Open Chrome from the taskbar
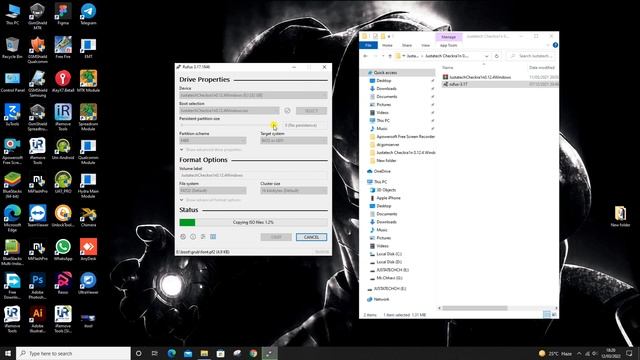Viewport: 640px width, 360px height. coord(253,353)
